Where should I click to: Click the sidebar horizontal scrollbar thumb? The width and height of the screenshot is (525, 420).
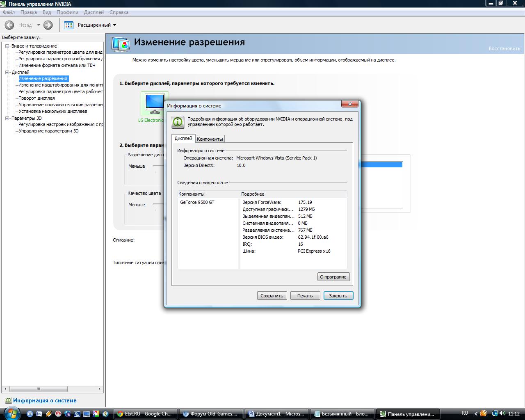point(39,389)
